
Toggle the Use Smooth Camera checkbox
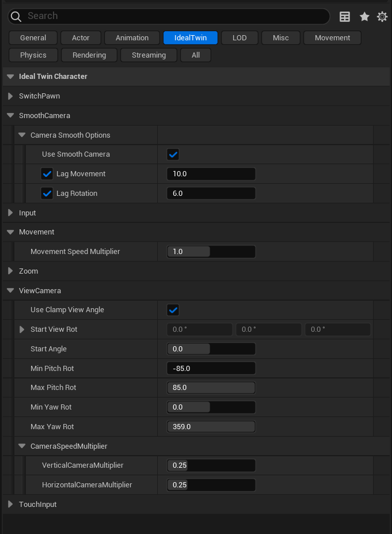pyautogui.click(x=173, y=154)
